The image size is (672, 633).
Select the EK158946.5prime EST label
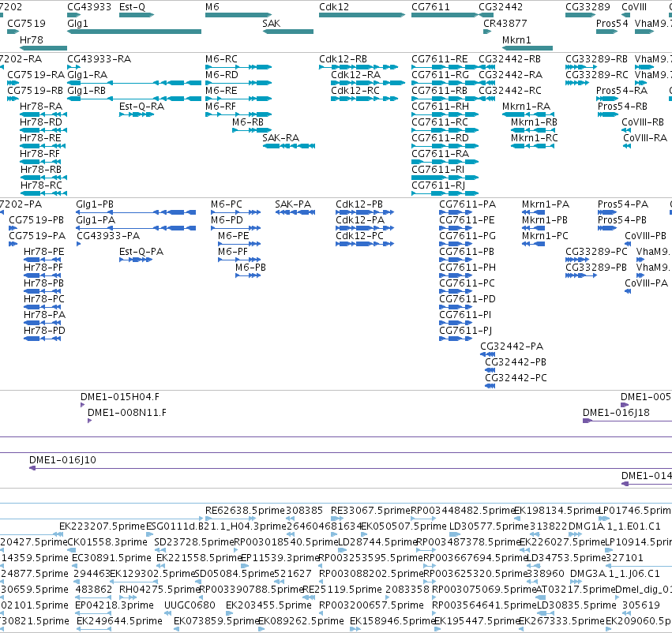tap(392, 620)
